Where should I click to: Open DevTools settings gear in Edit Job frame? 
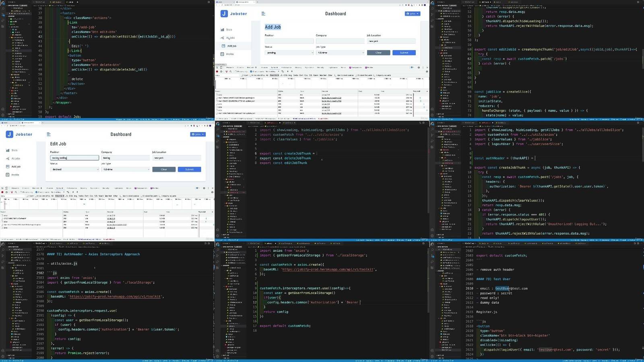[x=204, y=188]
